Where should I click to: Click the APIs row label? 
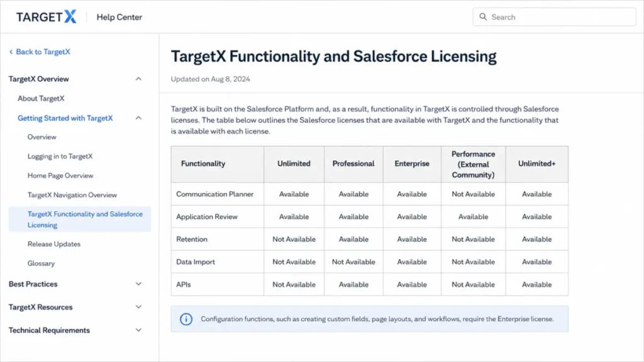pyautogui.click(x=184, y=285)
